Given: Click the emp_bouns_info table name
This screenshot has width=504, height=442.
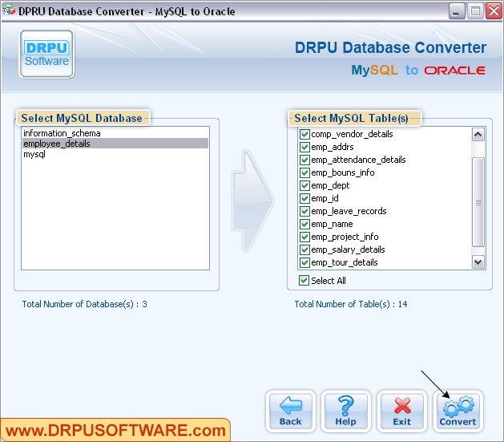Looking at the screenshot, I should (343, 172).
